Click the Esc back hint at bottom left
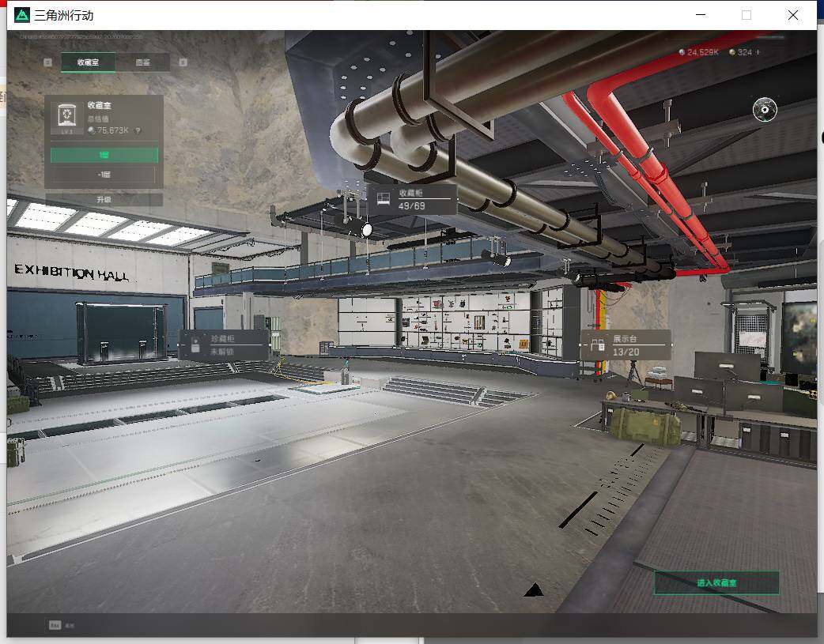824x644 pixels. pyautogui.click(x=62, y=625)
